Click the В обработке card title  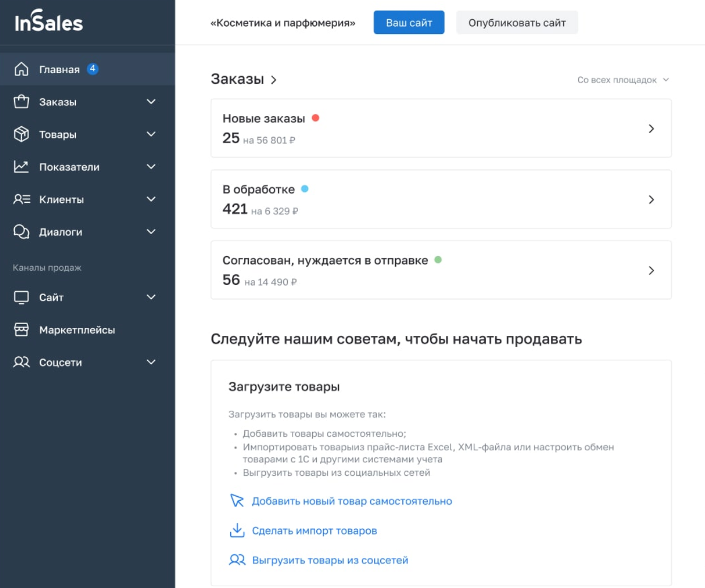click(x=258, y=189)
